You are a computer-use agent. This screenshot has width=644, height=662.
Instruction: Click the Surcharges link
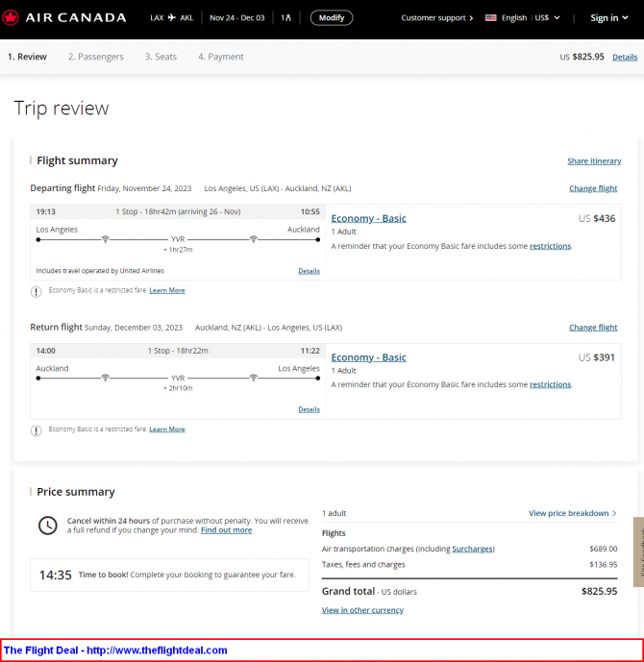472,549
